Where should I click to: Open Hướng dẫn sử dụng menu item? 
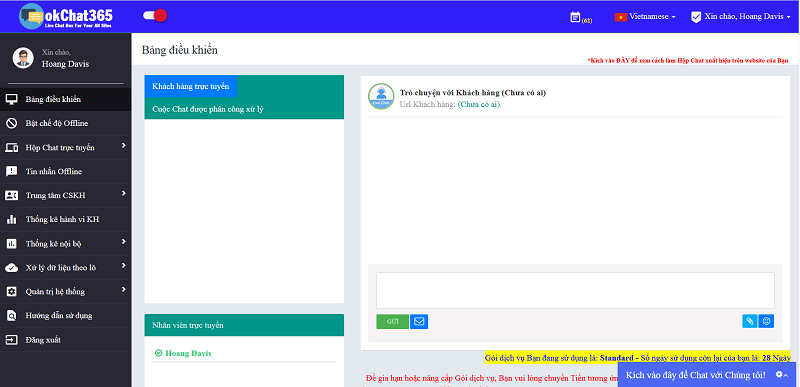click(x=65, y=316)
